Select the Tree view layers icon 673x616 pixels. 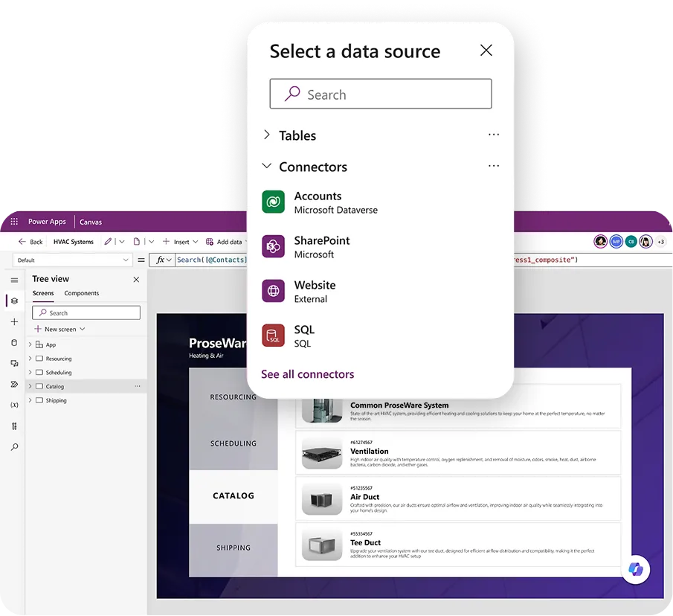(x=14, y=301)
